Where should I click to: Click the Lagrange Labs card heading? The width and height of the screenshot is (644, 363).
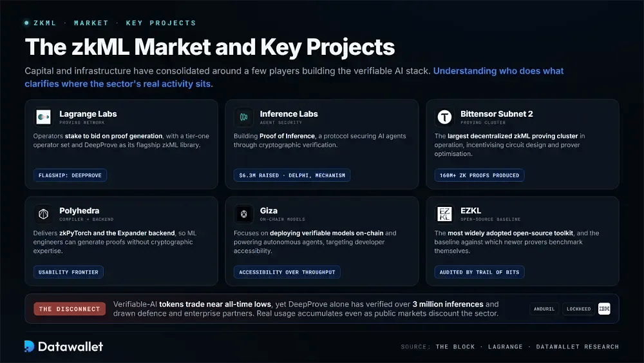[88, 114]
